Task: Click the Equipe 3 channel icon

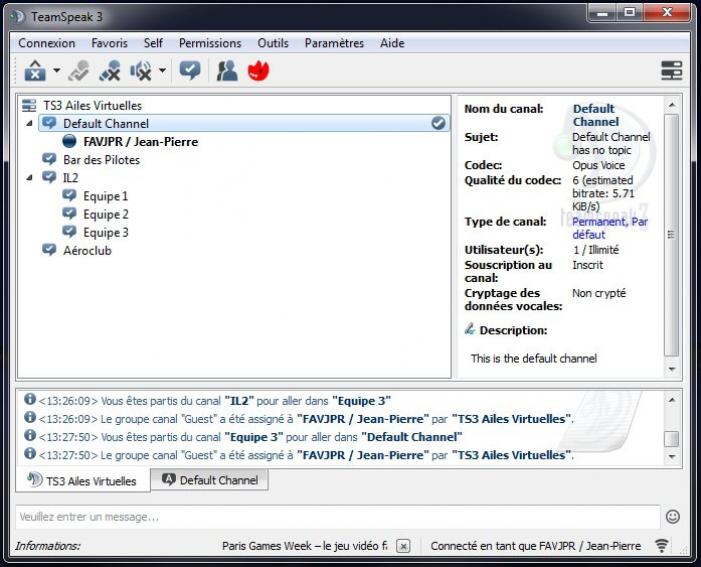Action: [69, 232]
